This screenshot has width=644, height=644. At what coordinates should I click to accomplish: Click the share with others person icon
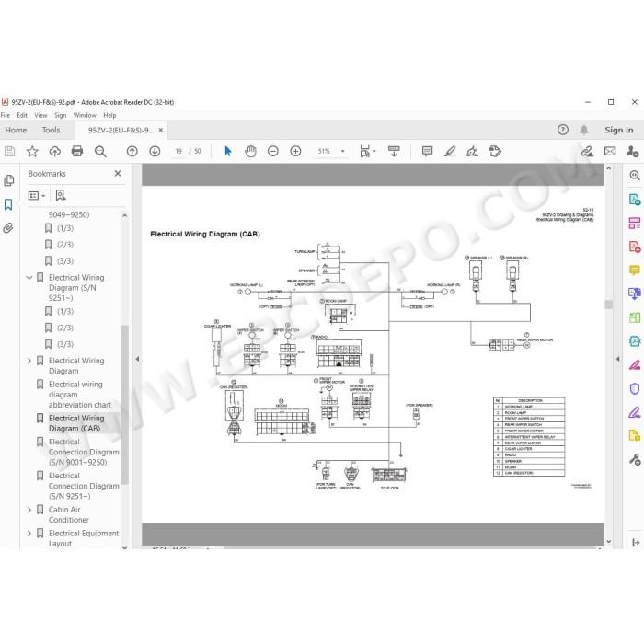click(633, 152)
